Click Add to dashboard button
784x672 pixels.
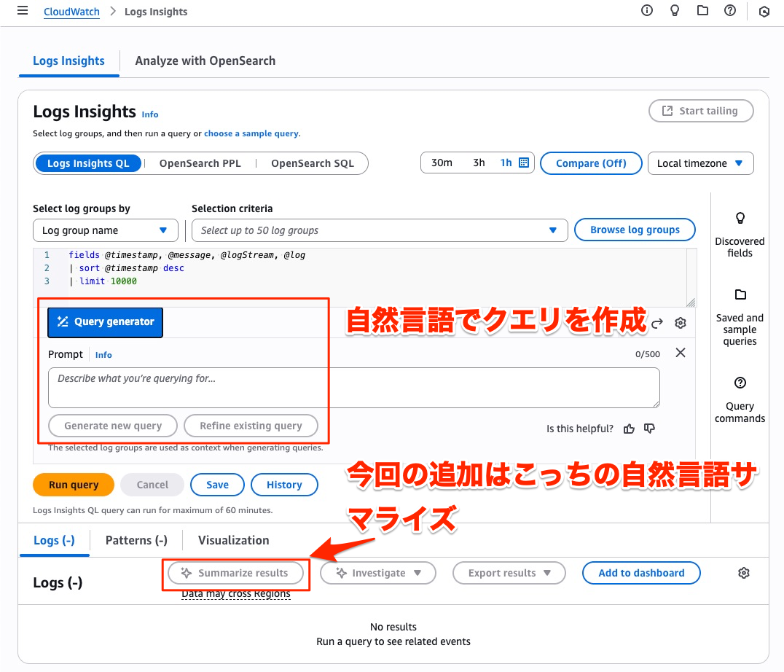pyautogui.click(x=641, y=573)
